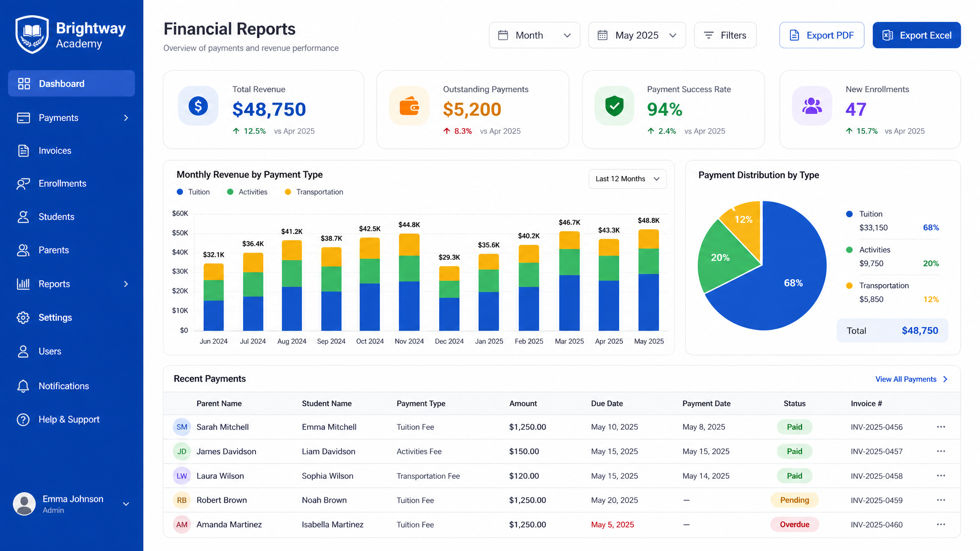Image resolution: width=980 pixels, height=551 pixels.
Task: Open row options for invoice INV-2025-0460
Action: click(941, 524)
